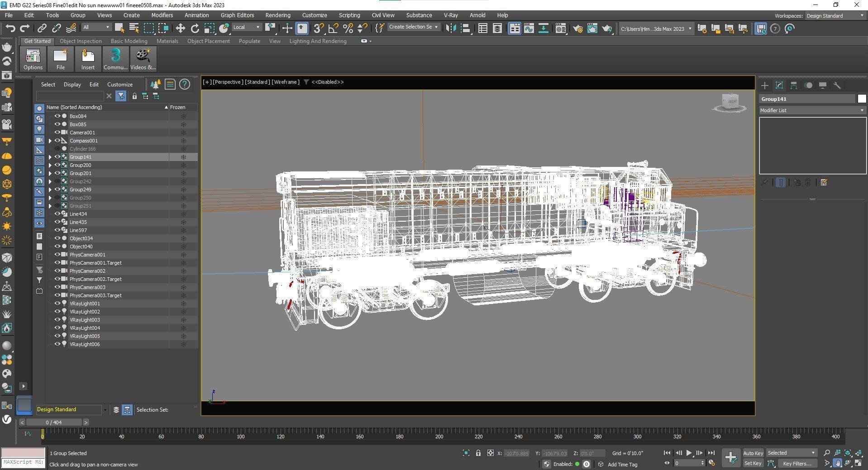Open the Local coordinate system dropdown
Screen dimensions: 868x470
[x=247, y=27]
